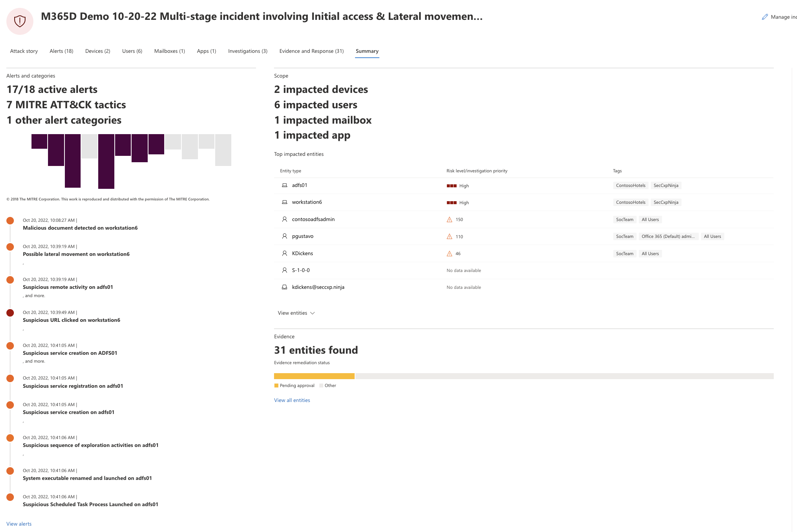
Task: Click the Other gray remediation bar segment
Action: pyautogui.click(x=565, y=376)
